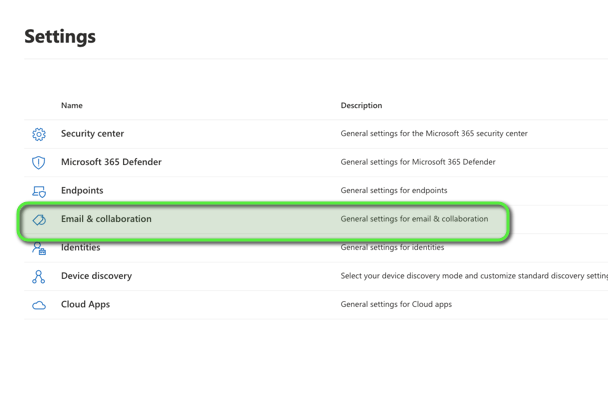Sort by the Name column header

(x=72, y=105)
